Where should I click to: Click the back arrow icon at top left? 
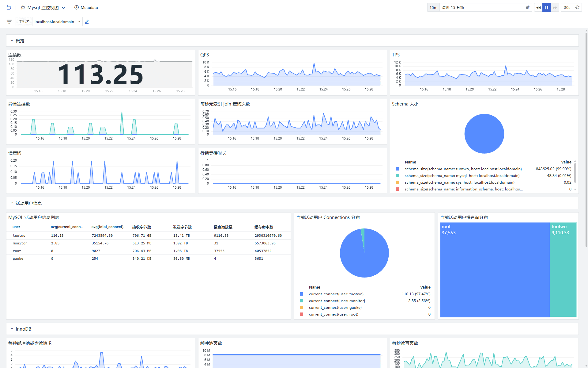(x=9, y=7)
